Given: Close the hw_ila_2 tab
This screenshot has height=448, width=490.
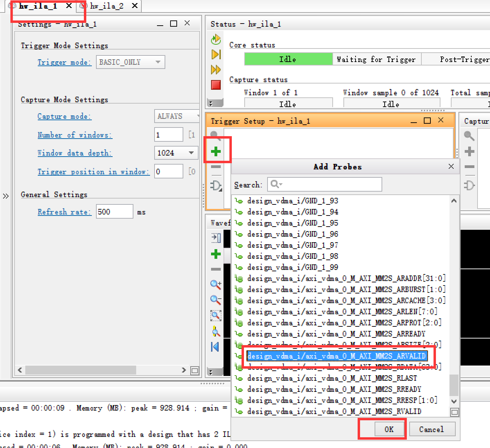Looking at the screenshot, I should point(135,6).
